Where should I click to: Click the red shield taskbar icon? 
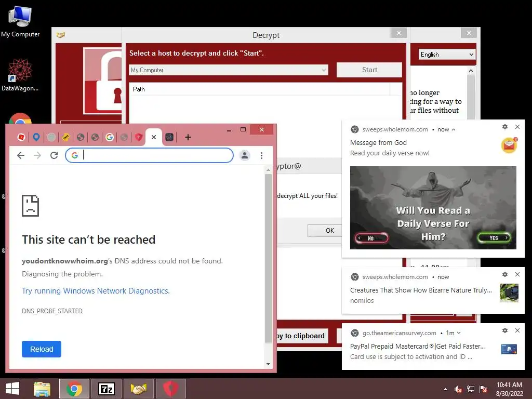point(170,389)
